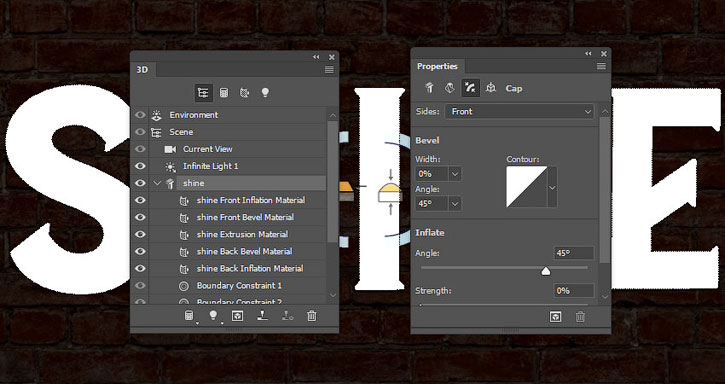Image resolution: width=725 pixels, height=384 pixels.
Task: Open the Cap tab icon in Properties
Action: tap(470, 88)
